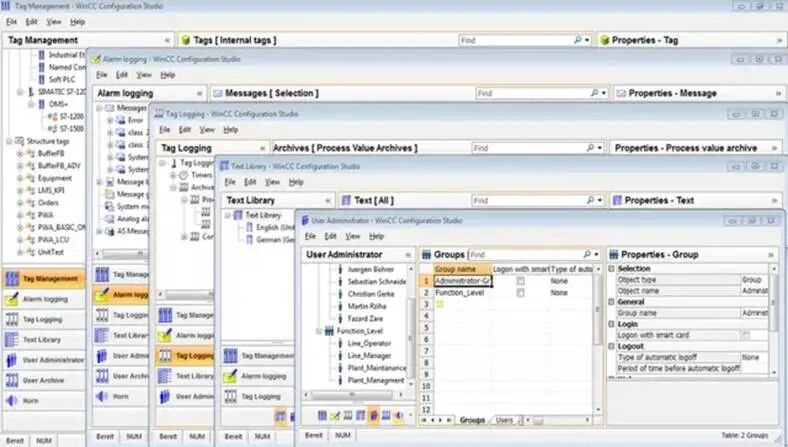Collapse Structure tags node in Tag Management tree
Screen dimensions: 788x447
[9, 141]
